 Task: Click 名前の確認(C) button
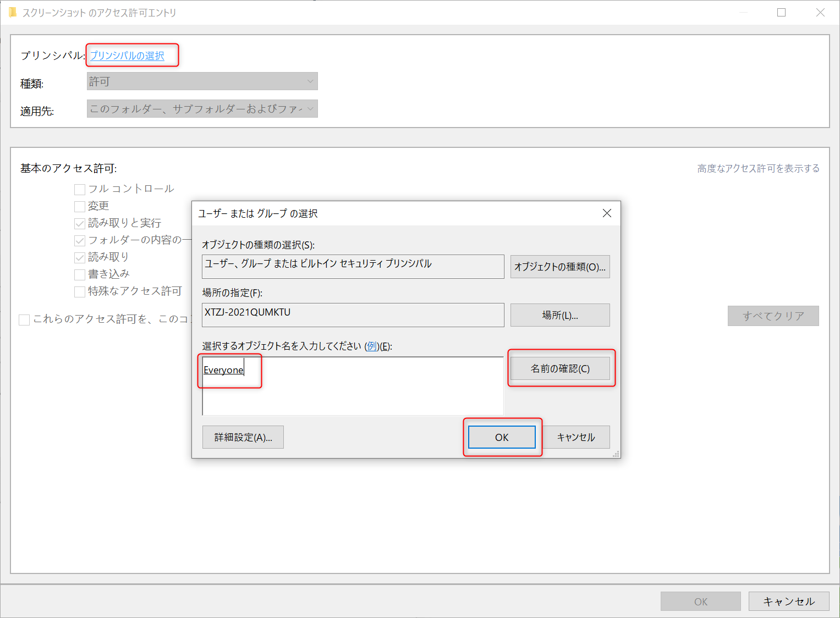point(560,368)
